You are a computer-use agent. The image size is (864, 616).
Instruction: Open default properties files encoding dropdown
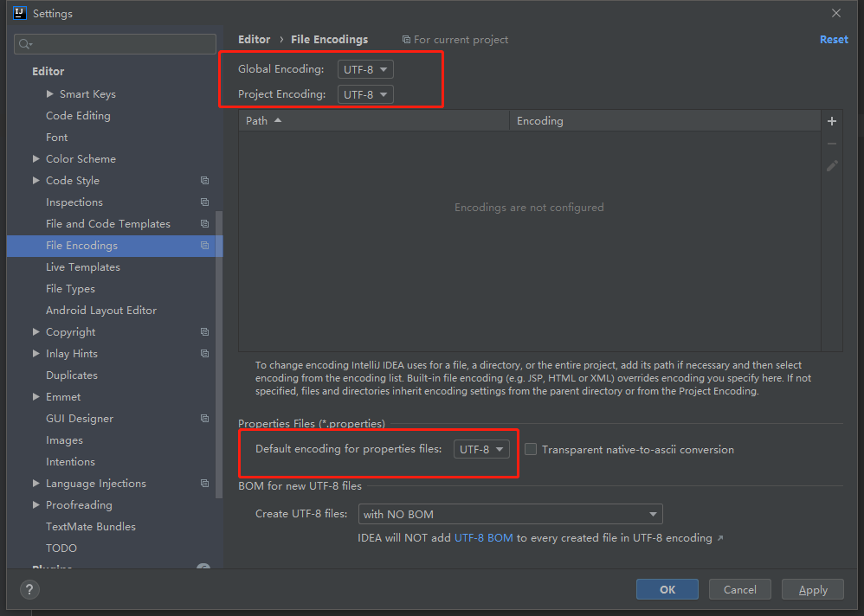coord(481,449)
